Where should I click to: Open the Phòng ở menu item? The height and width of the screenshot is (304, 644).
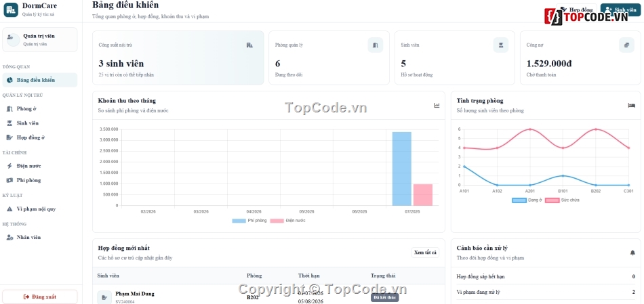[39, 109]
